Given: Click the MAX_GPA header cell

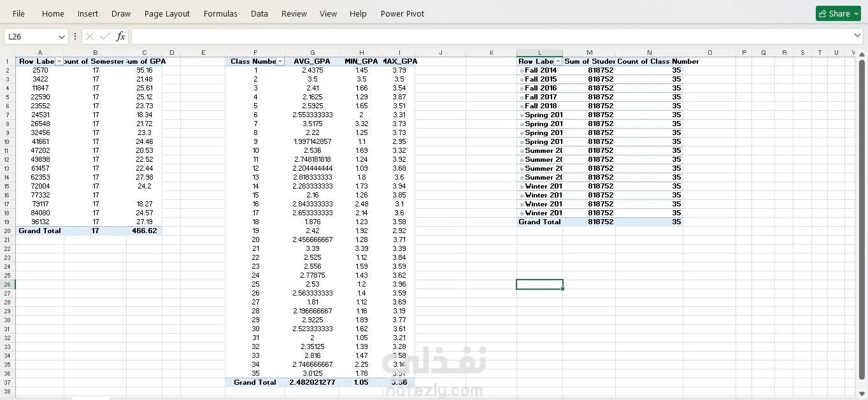Looking at the screenshot, I should click(399, 62).
